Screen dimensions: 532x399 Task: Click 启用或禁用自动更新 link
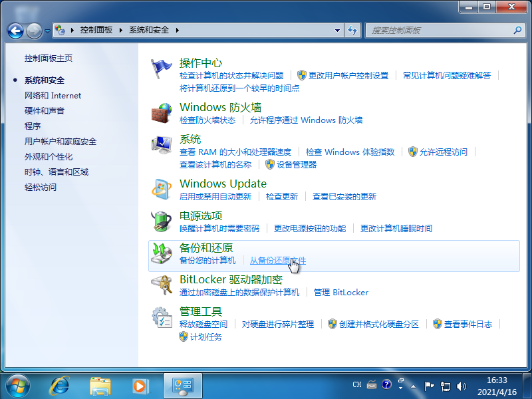(x=215, y=196)
